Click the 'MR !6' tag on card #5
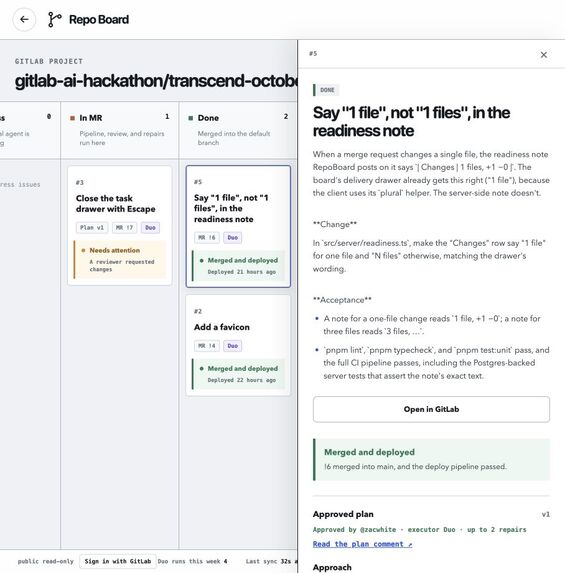The image size is (565, 573). pyautogui.click(x=206, y=238)
